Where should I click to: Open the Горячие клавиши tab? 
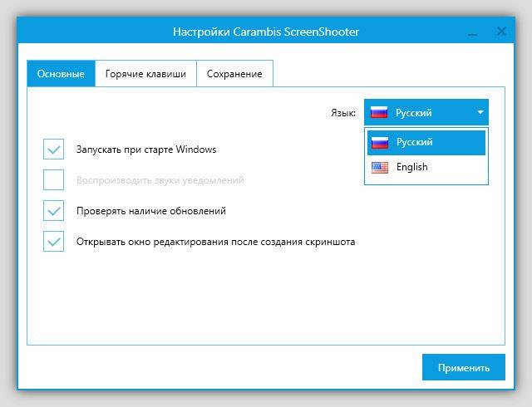pyautogui.click(x=146, y=74)
